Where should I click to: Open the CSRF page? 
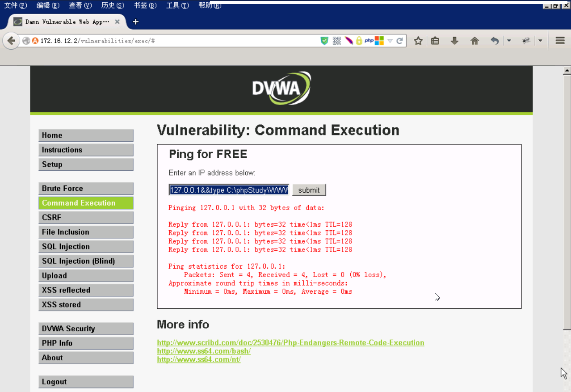(86, 218)
